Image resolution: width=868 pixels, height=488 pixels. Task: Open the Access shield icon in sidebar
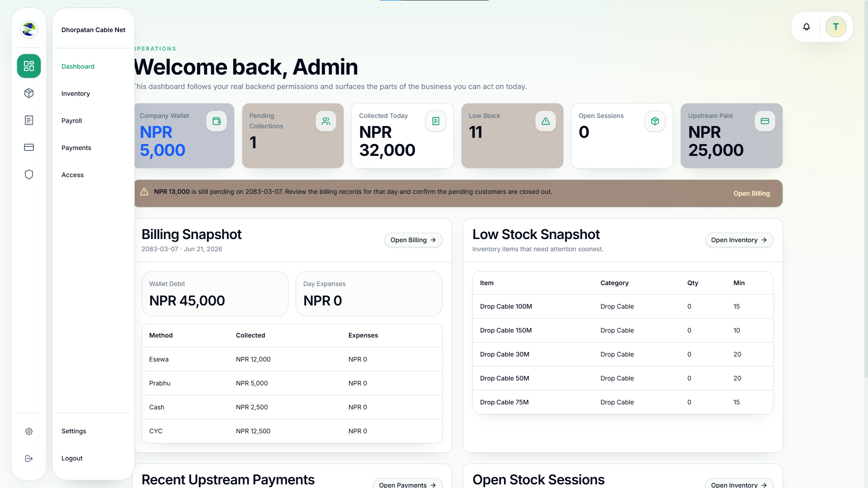[x=29, y=174]
